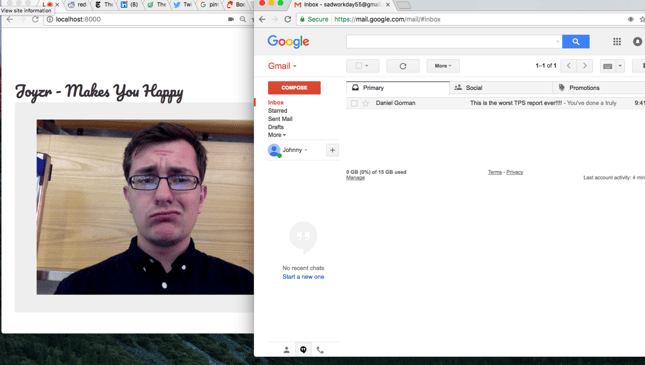The image size is (645, 365).
Task: Open the Inbox label
Action: click(x=276, y=102)
